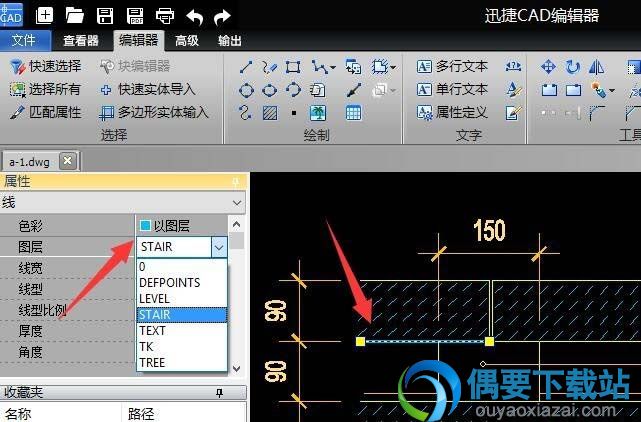The width and height of the screenshot is (641, 422).
Task: Pin the 属性 panel
Action: (236, 182)
